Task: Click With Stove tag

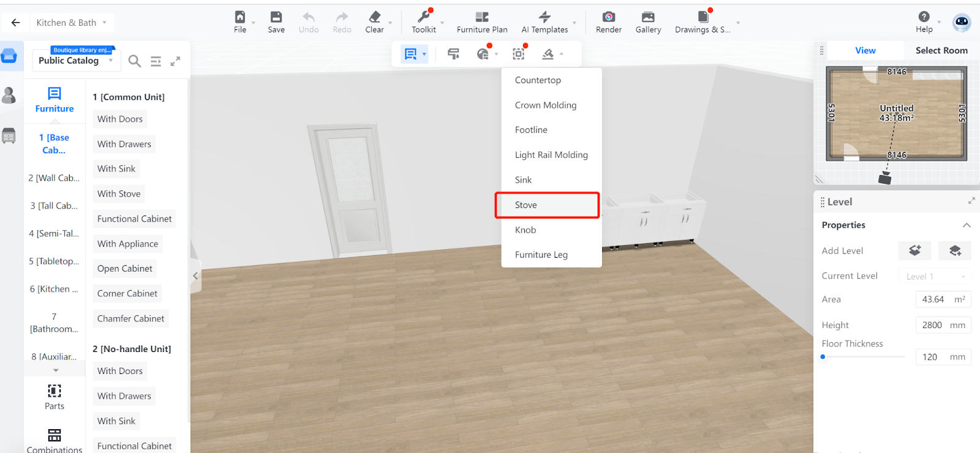Action: point(119,193)
